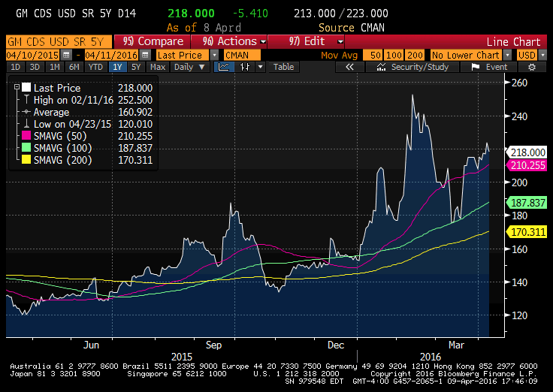This screenshot has width=553, height=392.
Task: Click the Source CMAN header text
Action: (x=352, y=28)
